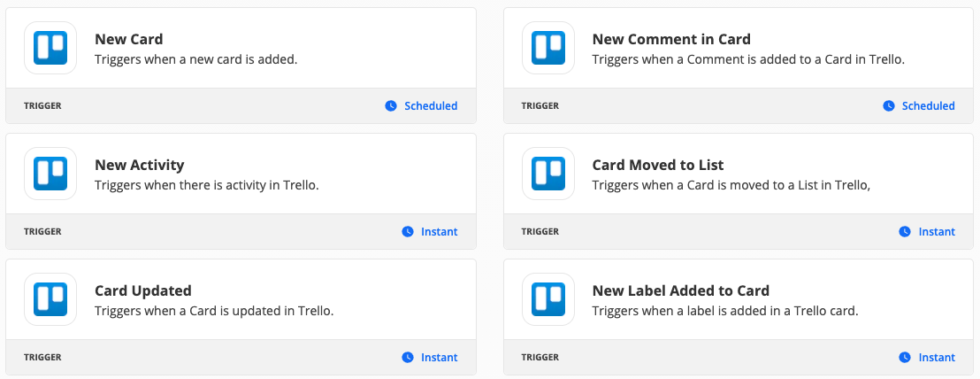This screenshot has height=379, width=980.
Task: Click the Trello icon beside New Activity
Action: tap(50, 174)
